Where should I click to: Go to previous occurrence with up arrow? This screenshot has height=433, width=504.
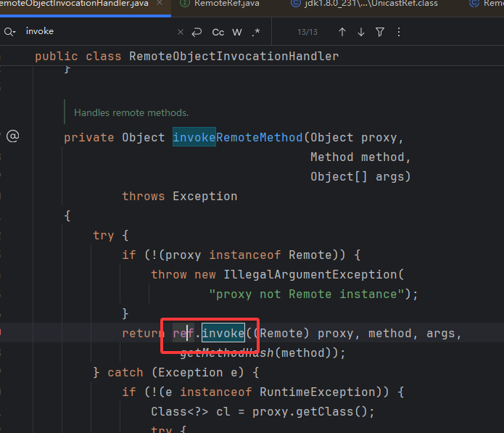[x=342, y=32]
